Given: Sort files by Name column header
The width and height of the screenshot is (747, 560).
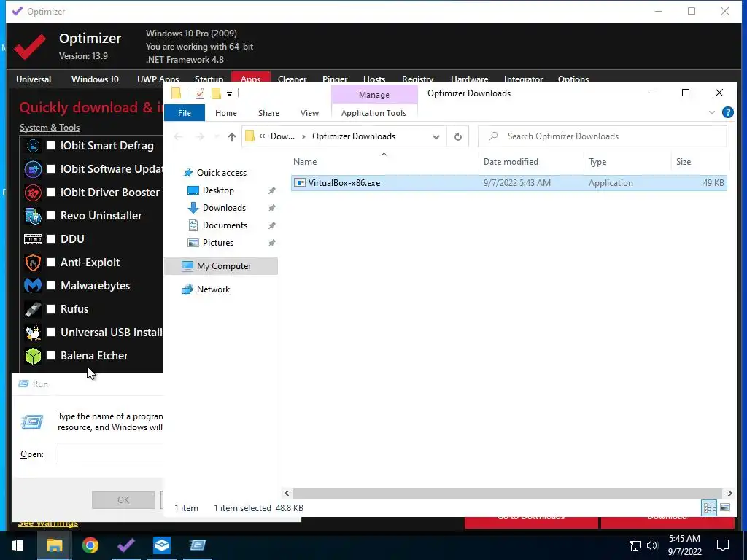Looking at the screenshot, I should [x=384, y=162].
